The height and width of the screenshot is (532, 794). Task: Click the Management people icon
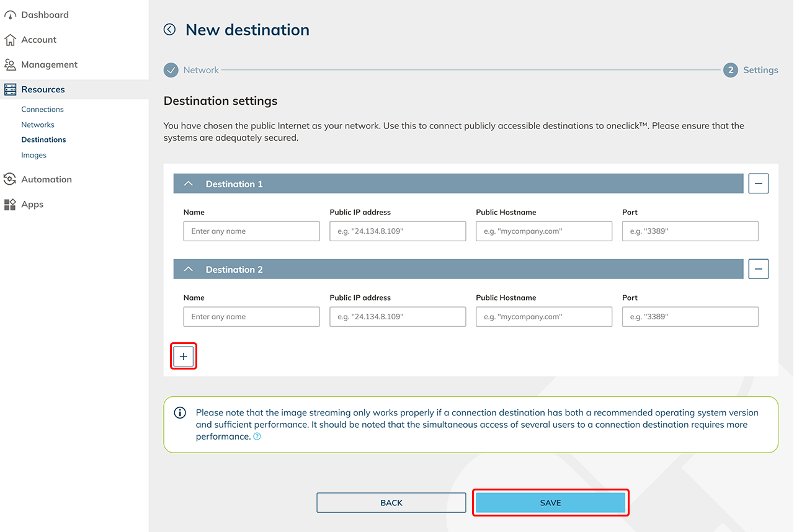(x=10, y=64)
